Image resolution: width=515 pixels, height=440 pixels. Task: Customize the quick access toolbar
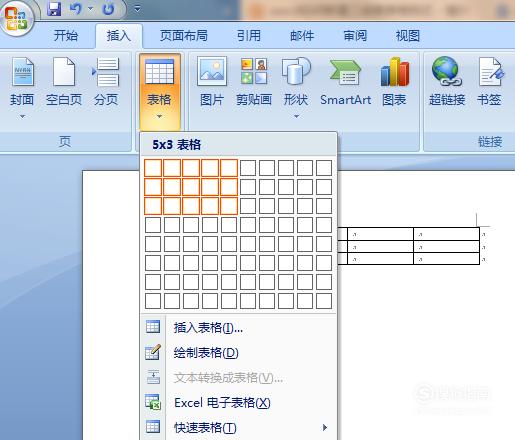tap(137, 9)
